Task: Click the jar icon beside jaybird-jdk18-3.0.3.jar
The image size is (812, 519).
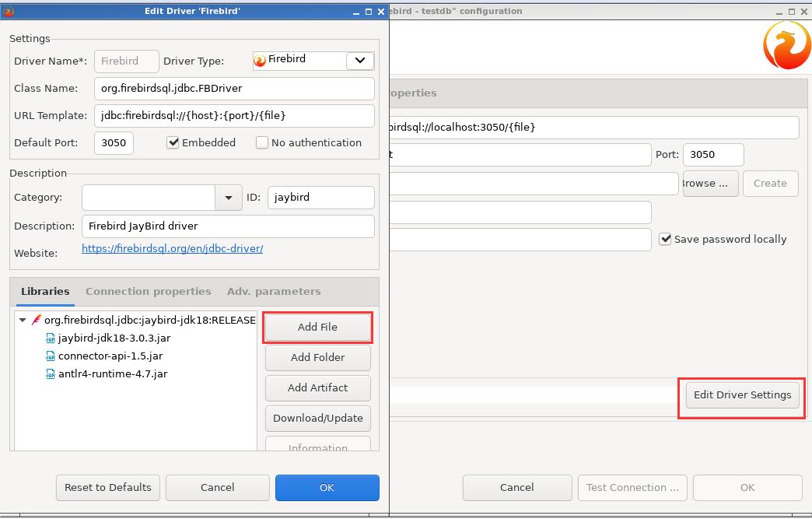Action: [51, 338]
